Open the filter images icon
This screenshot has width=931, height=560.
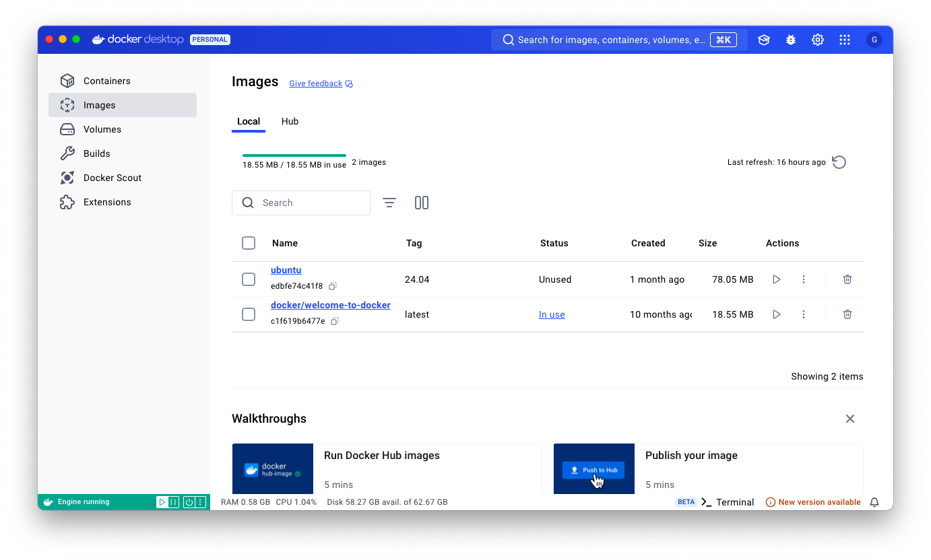click(389, 203)
